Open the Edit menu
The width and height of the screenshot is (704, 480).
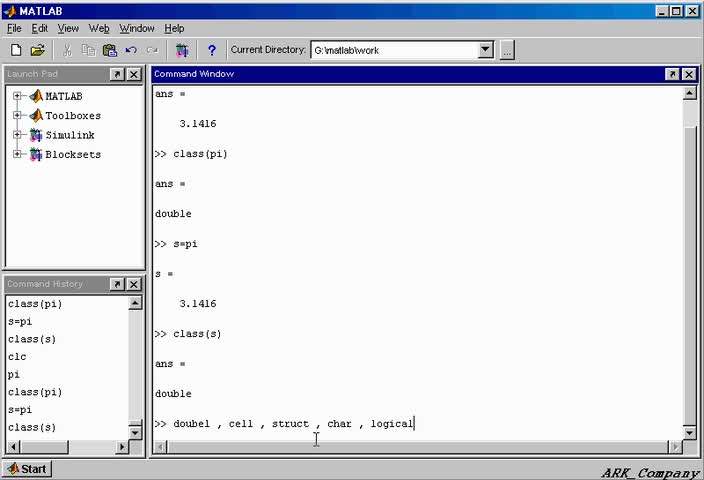[40, 29]
